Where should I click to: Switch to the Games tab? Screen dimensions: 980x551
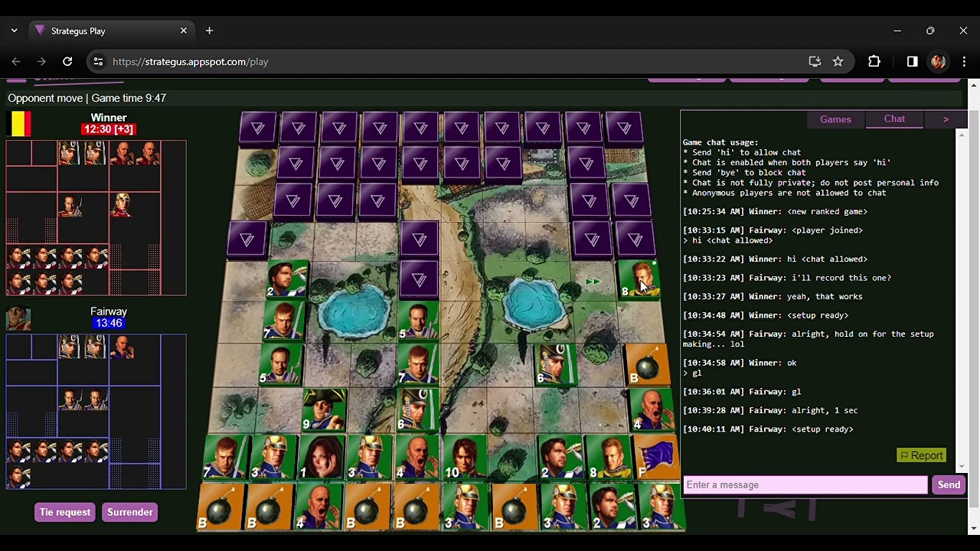click(x=835, y=119)
